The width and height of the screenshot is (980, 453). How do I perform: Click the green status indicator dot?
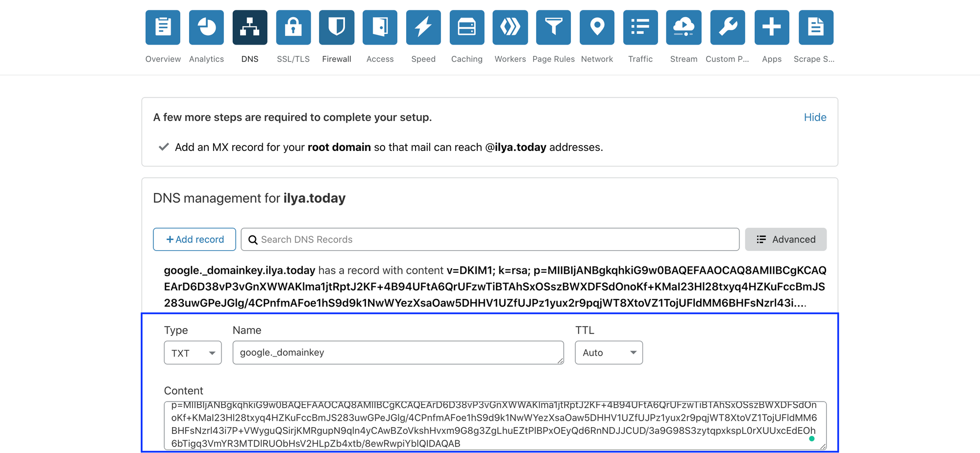(812, 439)
